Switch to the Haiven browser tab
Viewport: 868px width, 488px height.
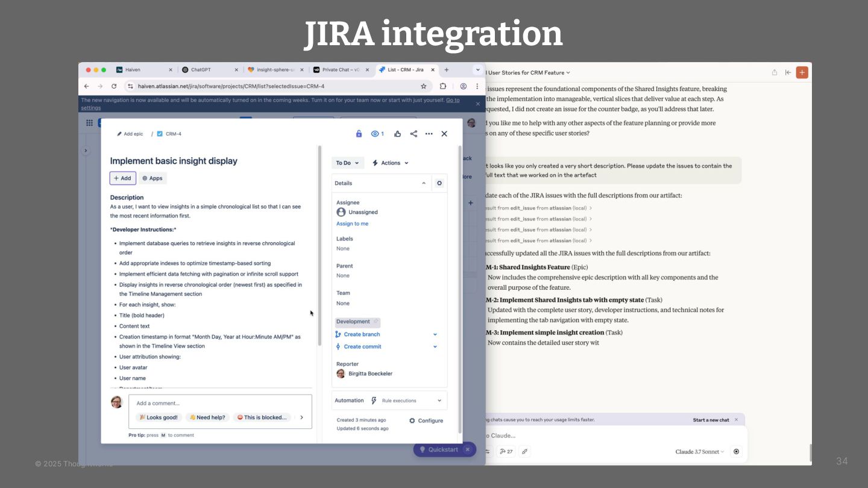click(143, 70)
